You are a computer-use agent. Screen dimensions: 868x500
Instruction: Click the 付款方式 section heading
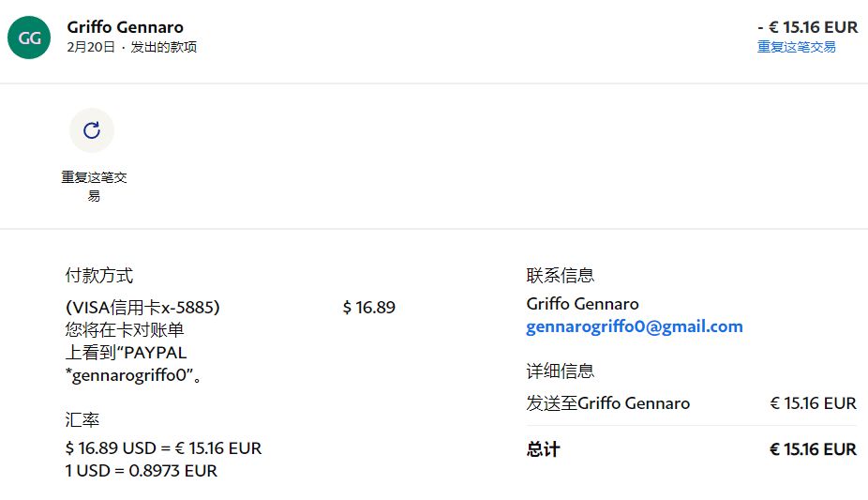(98, 275)
